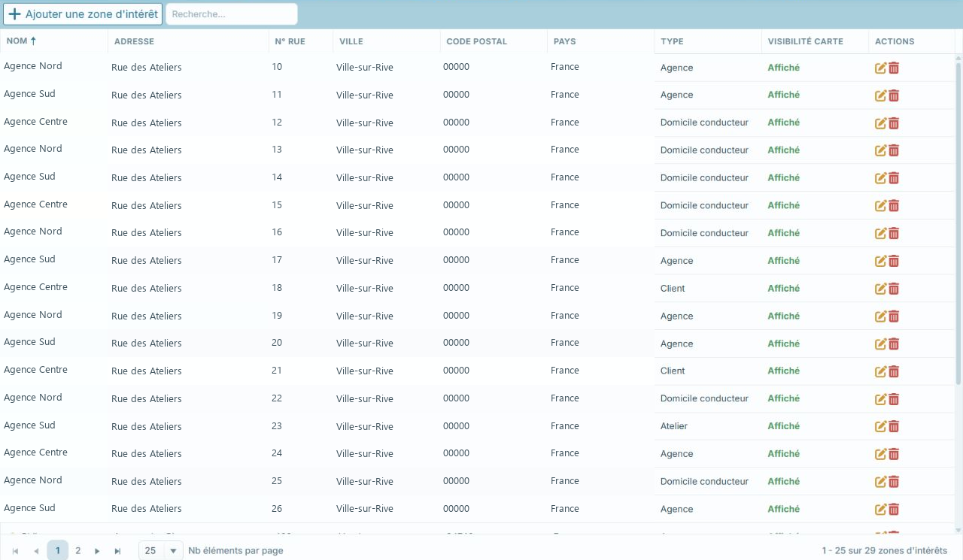Click Affiché in the street number 18 row
Image resolution: width=963 pixels, height=560 pixels.
[x=783, y=289]
